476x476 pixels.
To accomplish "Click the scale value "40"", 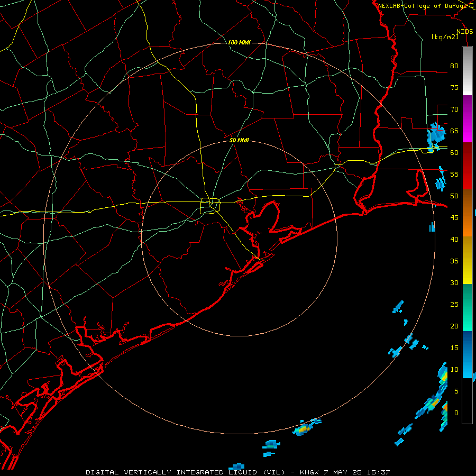I will 454,239.
